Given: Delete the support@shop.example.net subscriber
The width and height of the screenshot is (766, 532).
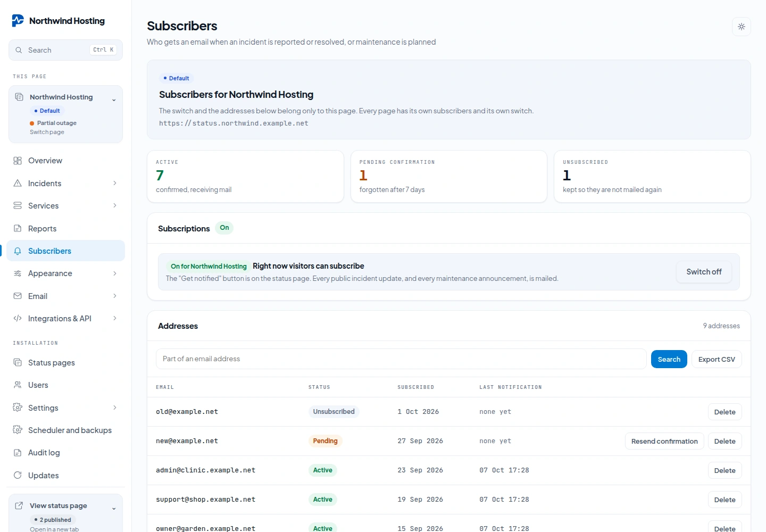Looking at the screenshot, I should coord(725,500).
